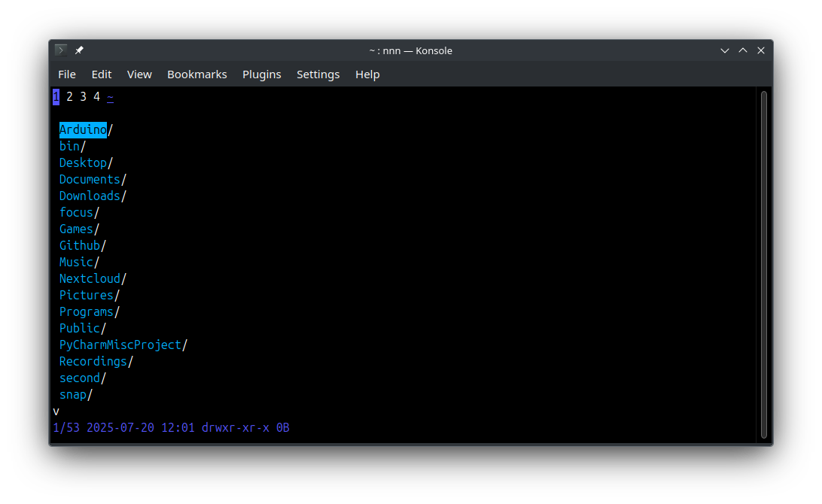Switch to nnn context 4

(96, 97)
